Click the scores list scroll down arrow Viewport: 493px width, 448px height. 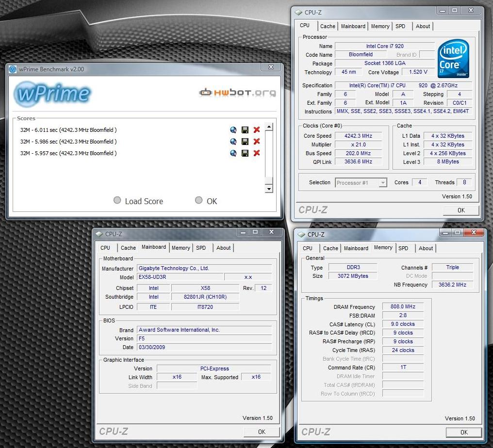click(269, 189)
